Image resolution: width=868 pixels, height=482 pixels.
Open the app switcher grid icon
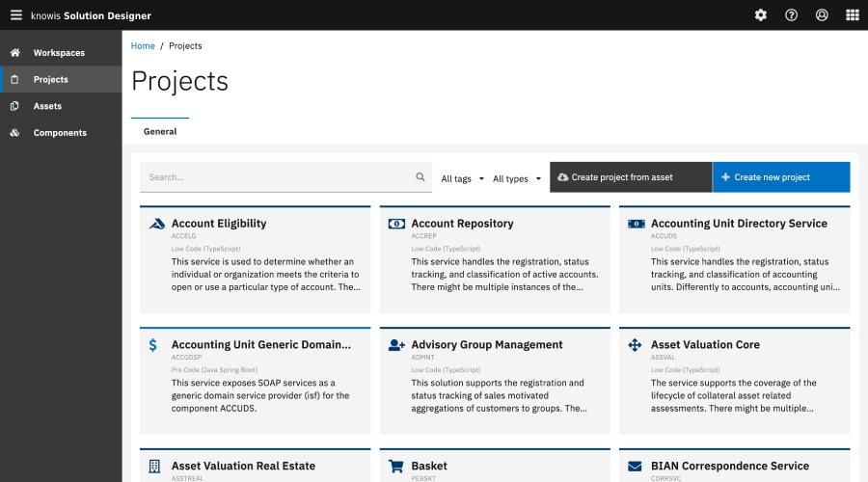(852, 15)
